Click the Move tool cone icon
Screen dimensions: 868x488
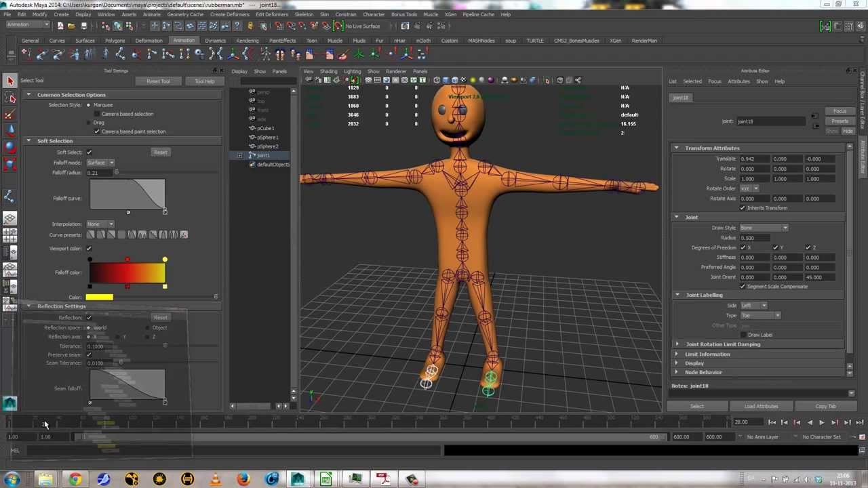[9, 131]
